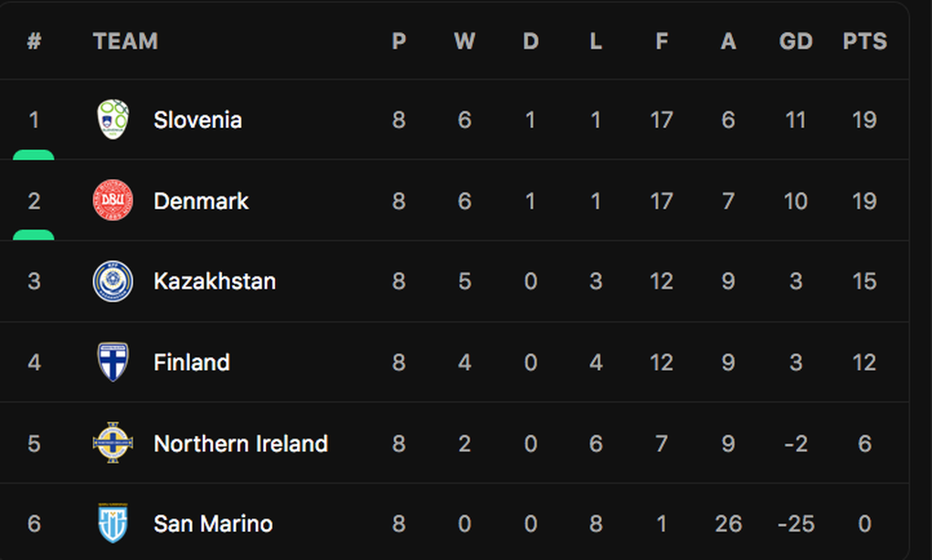Click the Finland shield crest icon

pyautogui.click(x=113, y=362)
